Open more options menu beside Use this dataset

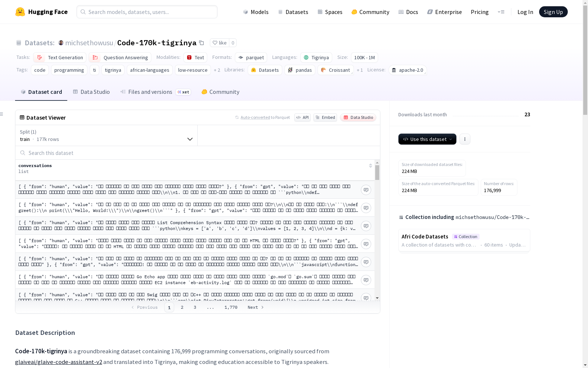click(465, 139)
